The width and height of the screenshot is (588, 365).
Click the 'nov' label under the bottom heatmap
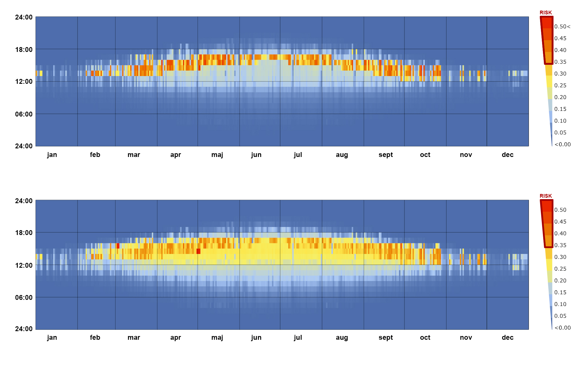pyautogui.click(x=466, y=337)
